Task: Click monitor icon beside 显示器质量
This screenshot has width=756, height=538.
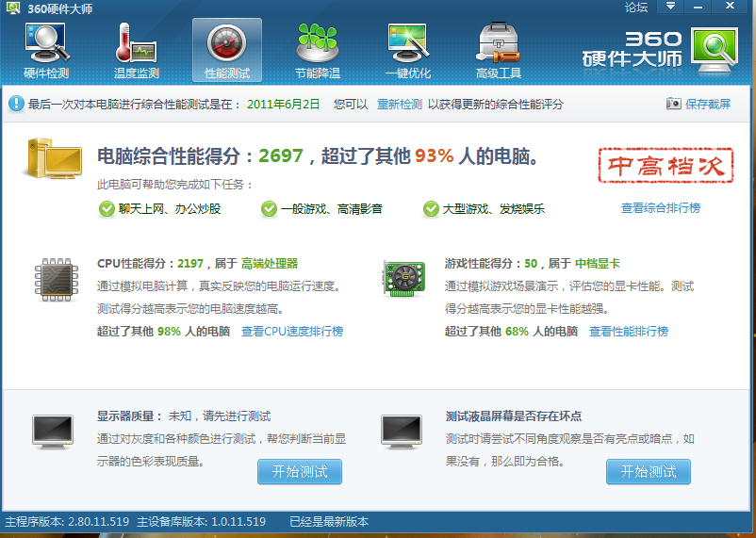Action: 53,432
